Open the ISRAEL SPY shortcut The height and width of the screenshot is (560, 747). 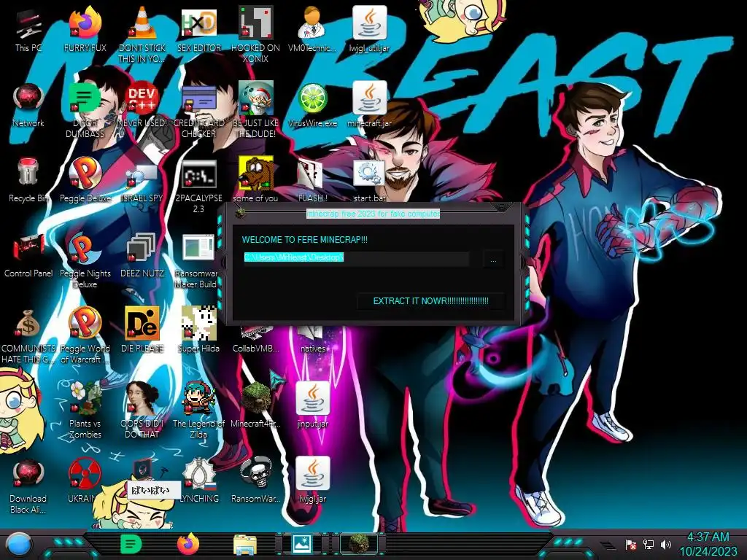point(142,180)
